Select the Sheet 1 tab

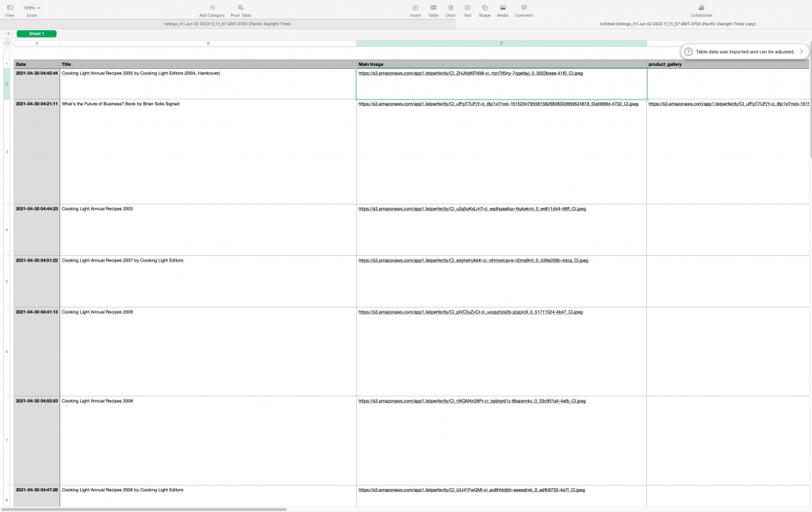(x=36, y=33)
